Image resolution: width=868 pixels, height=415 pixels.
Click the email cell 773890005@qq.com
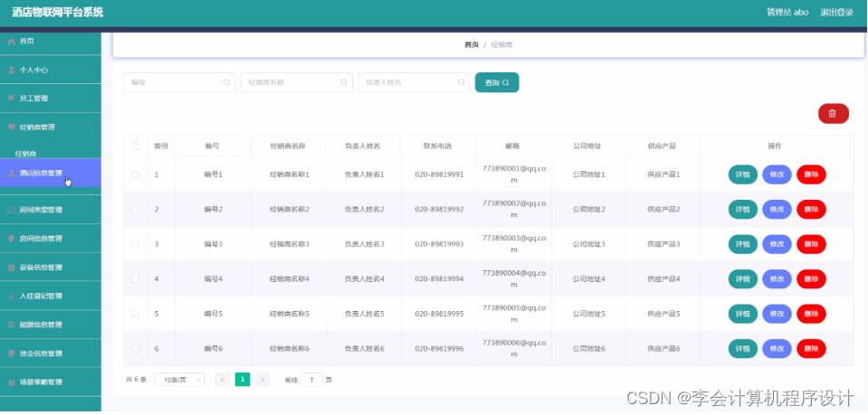click(514, 314)
